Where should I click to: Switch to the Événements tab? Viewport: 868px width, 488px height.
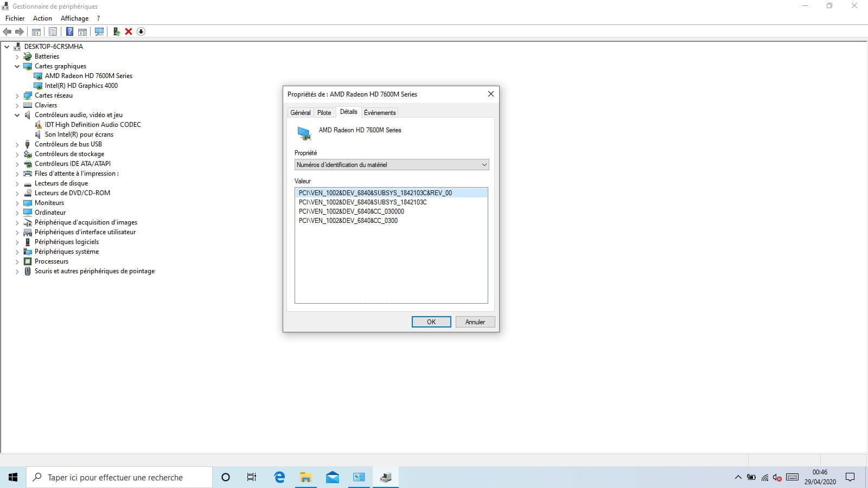(380, 113)
